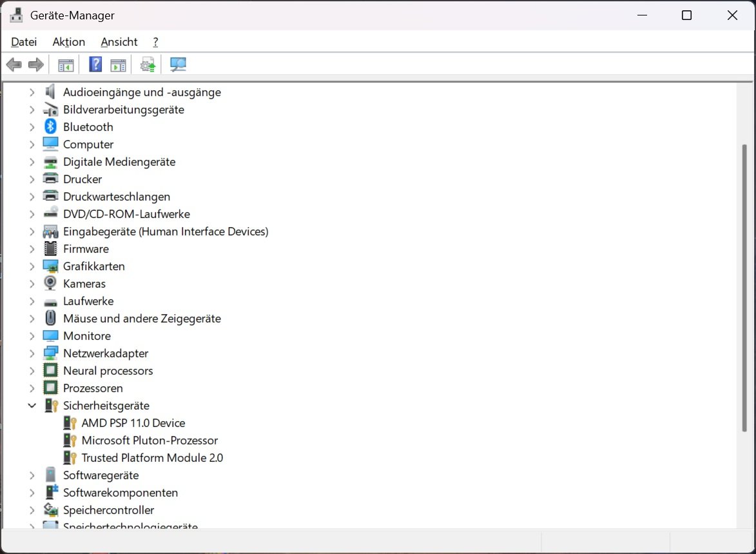Click the Microsoft Pluton-Prozessor device icon
756x554 pixels.
point(70,440)
